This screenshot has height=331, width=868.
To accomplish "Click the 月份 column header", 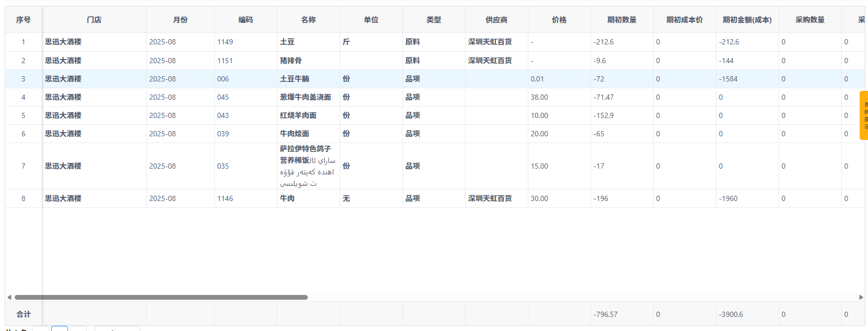I will 180,20.
